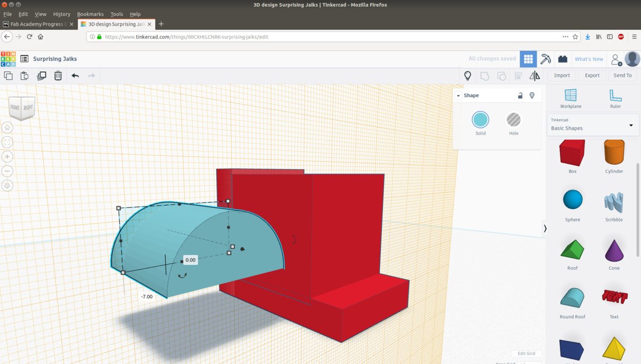Select the Roof shape
Screen dimensions: 641x364
pyautogui.click(x=572, y=254)
